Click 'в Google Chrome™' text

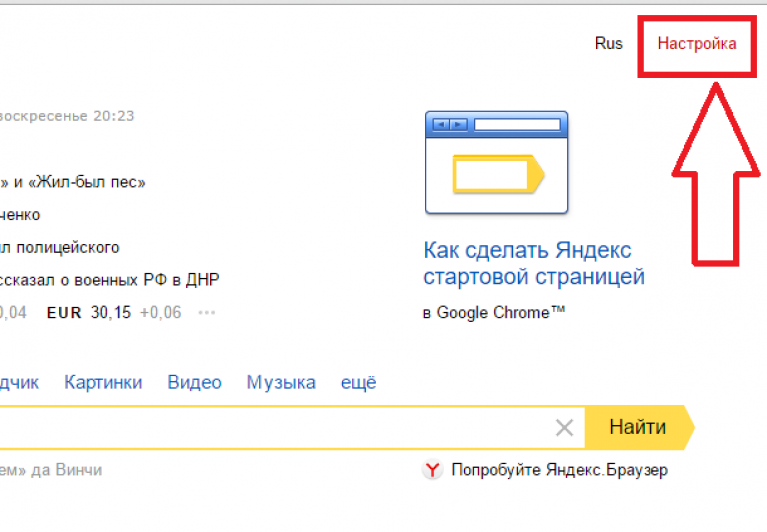click(494, 312)
